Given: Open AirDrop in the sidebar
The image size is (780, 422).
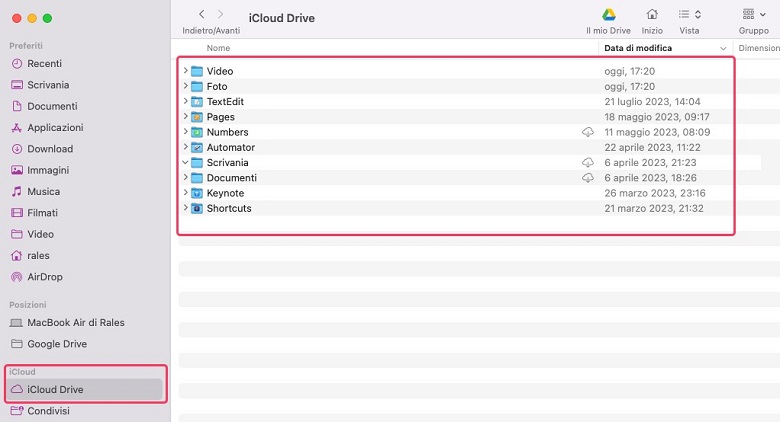Looking at the screenshot, I should click(x=37, y=277).
